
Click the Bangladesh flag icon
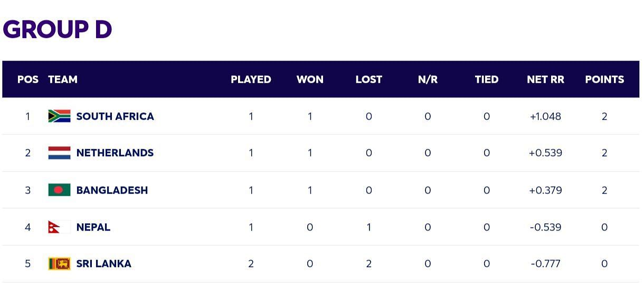(59, 190)
